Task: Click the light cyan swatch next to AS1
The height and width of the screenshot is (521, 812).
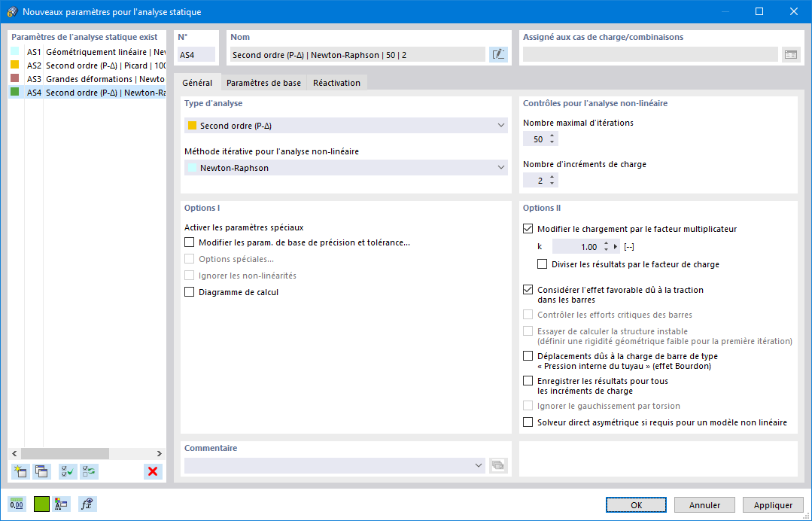Action: [x=15, y=51]
